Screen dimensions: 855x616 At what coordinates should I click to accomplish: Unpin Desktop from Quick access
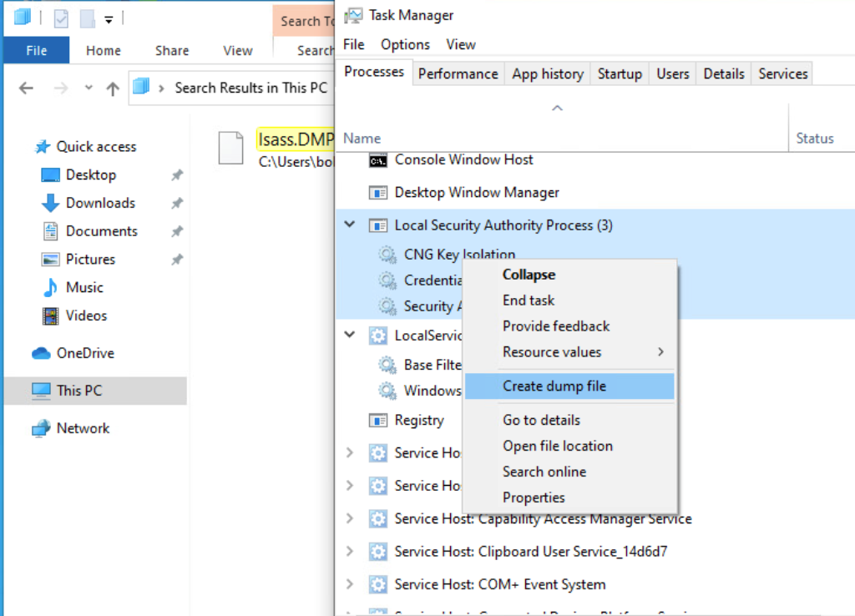[x=176, y=174]
